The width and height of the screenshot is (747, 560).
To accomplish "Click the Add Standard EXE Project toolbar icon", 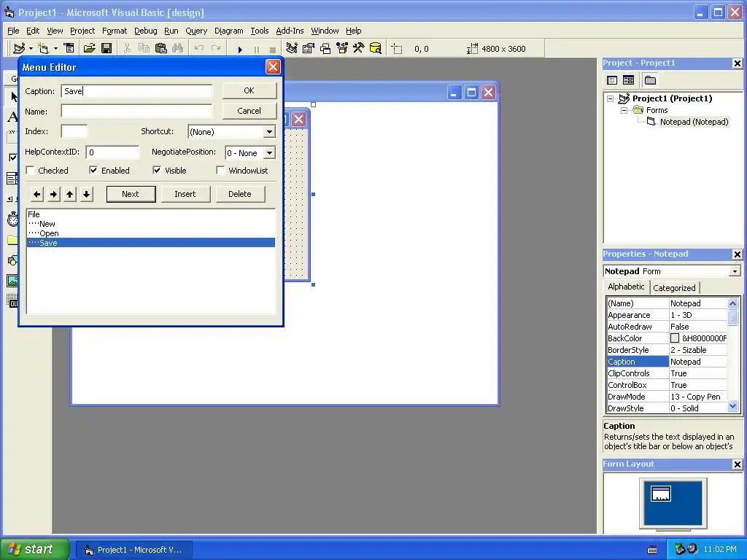I will [19, 48].
